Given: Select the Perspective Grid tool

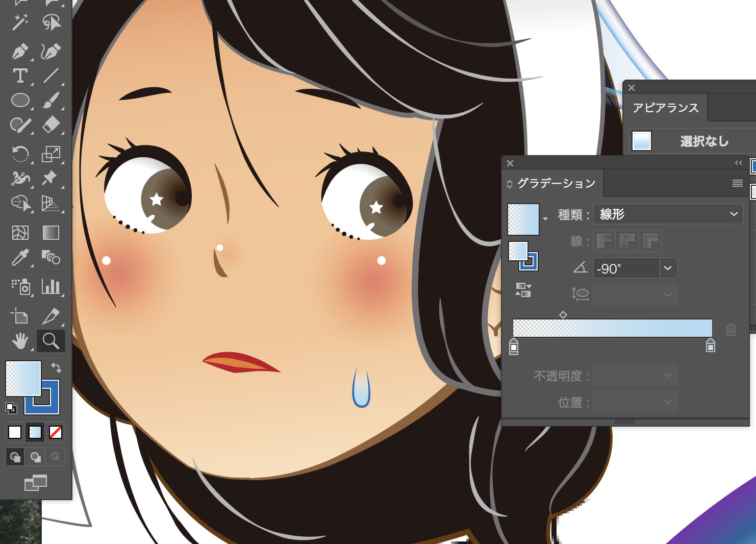Looking at the screenshot, I should click(51, 203).
